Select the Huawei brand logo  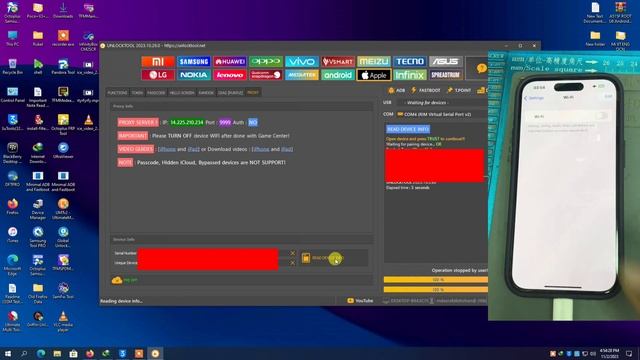pyautogui.click(x=230, y=62)
